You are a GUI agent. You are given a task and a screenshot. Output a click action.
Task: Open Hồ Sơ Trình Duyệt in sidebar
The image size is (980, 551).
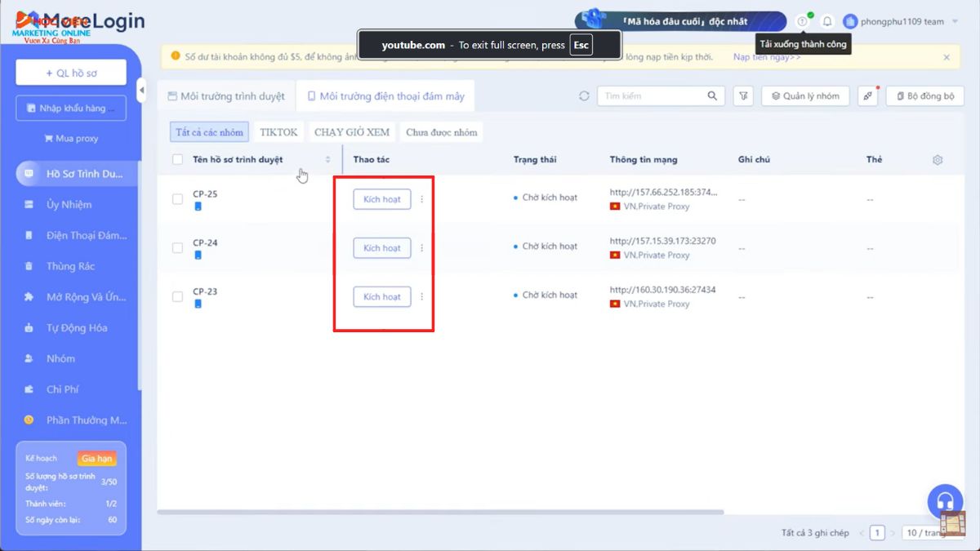(x=77, y=174)
